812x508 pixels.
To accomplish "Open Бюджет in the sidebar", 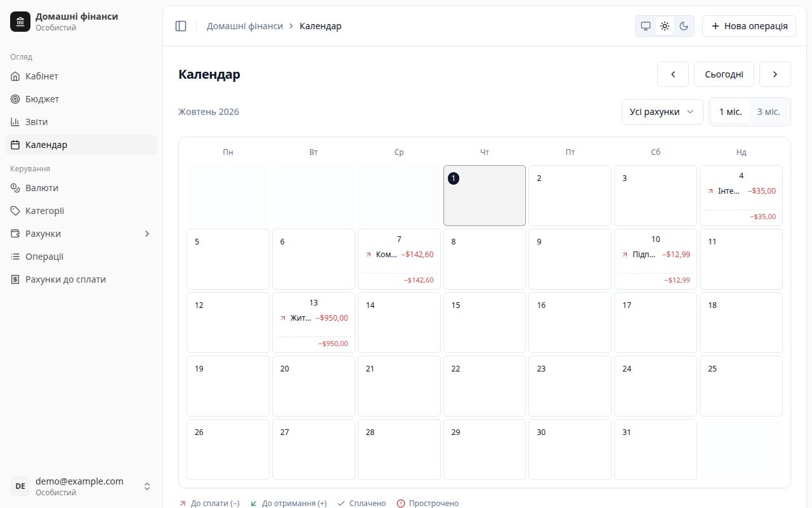I will click(81, 99).
